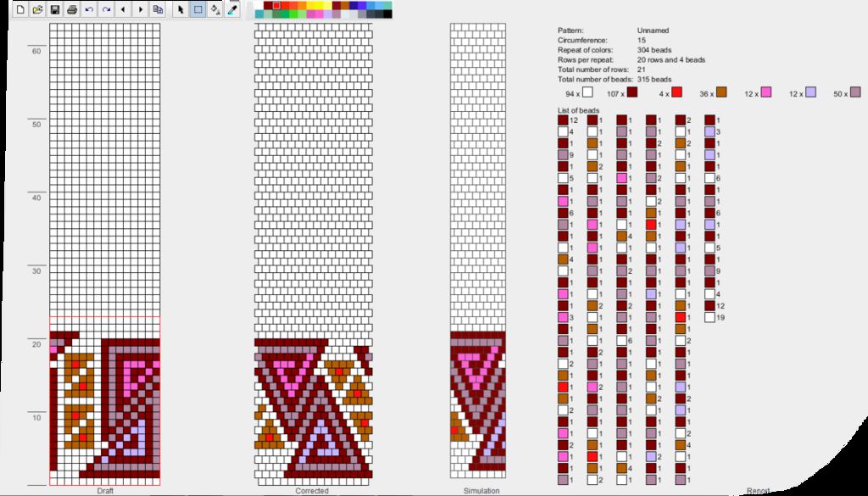This screenshot has width=868, height=496.
Task: Pick the eyedropper color picker tool
Action: 231,10
